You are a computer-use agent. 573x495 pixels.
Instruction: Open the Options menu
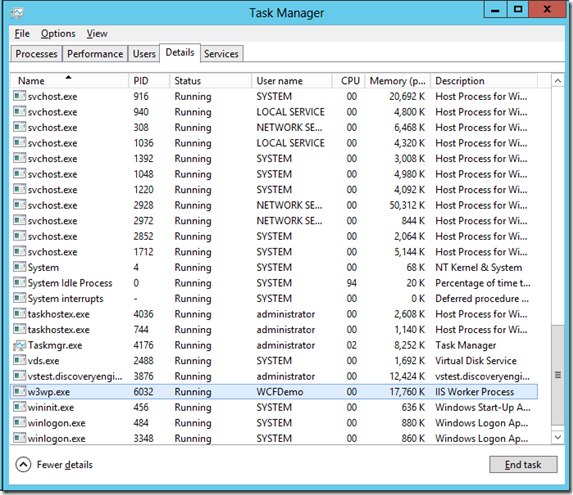(58, 34)
